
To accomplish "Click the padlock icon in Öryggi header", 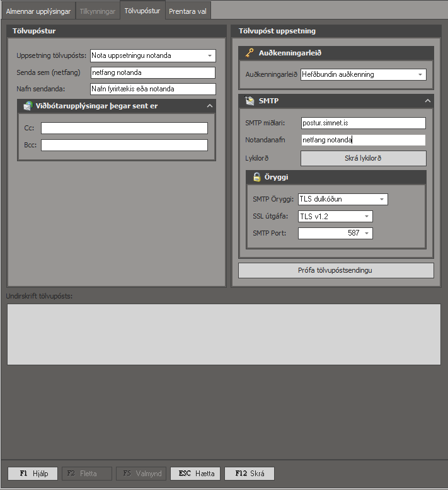I will (x=257, y=178).
